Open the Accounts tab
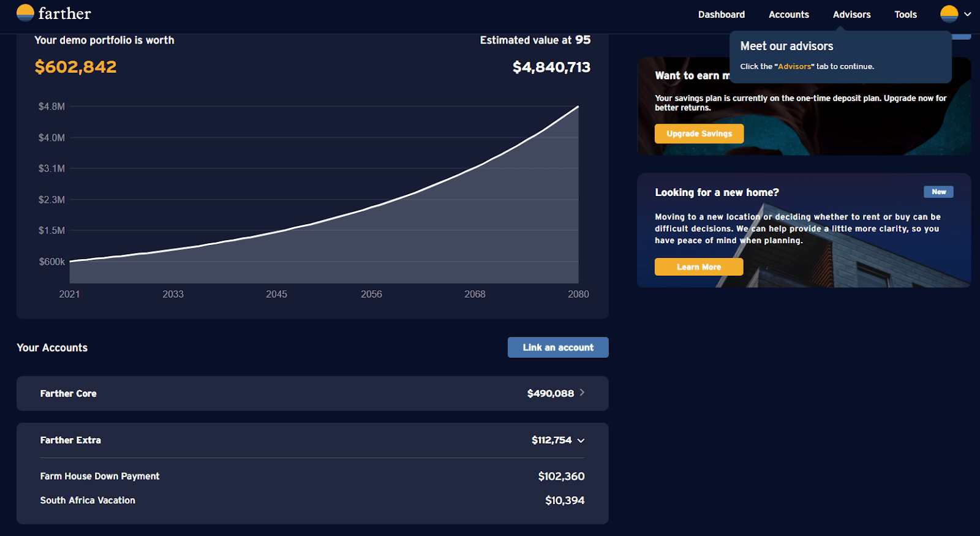This screenshot has height=536, width=980. pos(789,15)
